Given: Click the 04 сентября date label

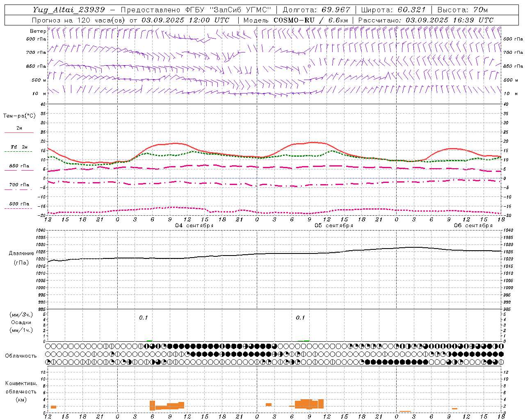Looking at the screenshot, I should pyautogui.click(x=194, y=226).
